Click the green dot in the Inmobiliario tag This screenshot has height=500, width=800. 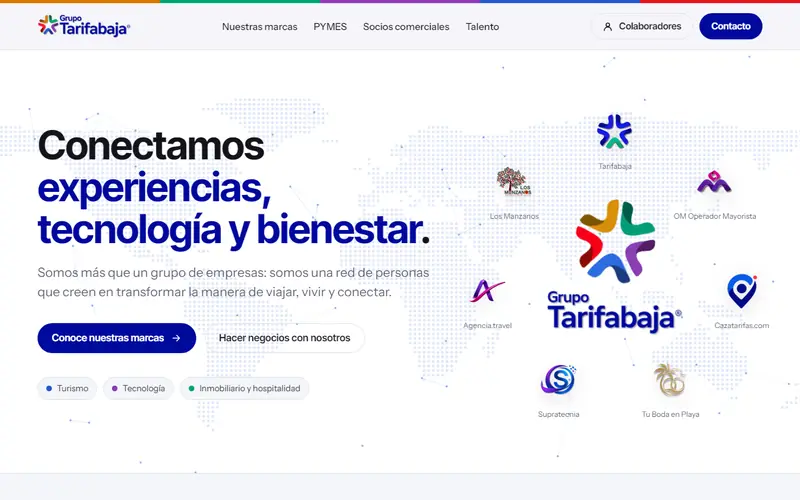[x=191, y=388]
